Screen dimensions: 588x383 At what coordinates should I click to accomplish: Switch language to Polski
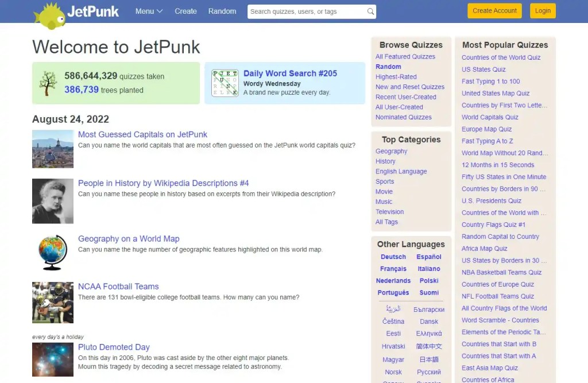coord(428,281)
